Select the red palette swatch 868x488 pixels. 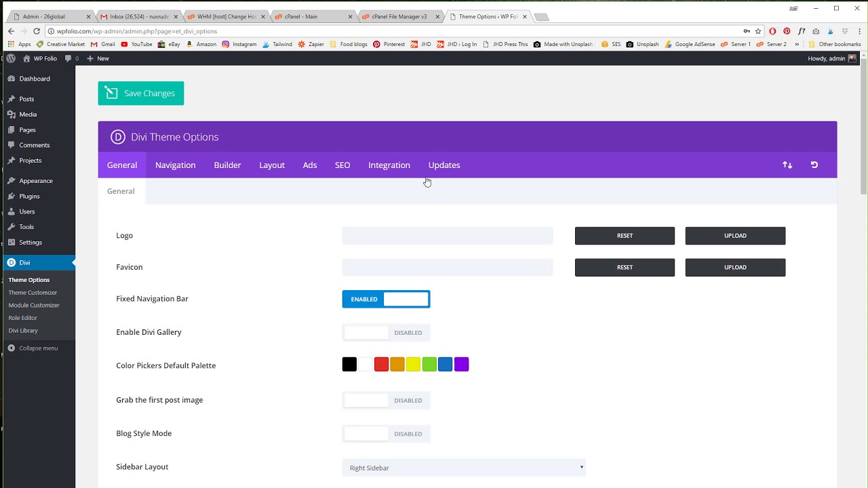click(381, 365)
